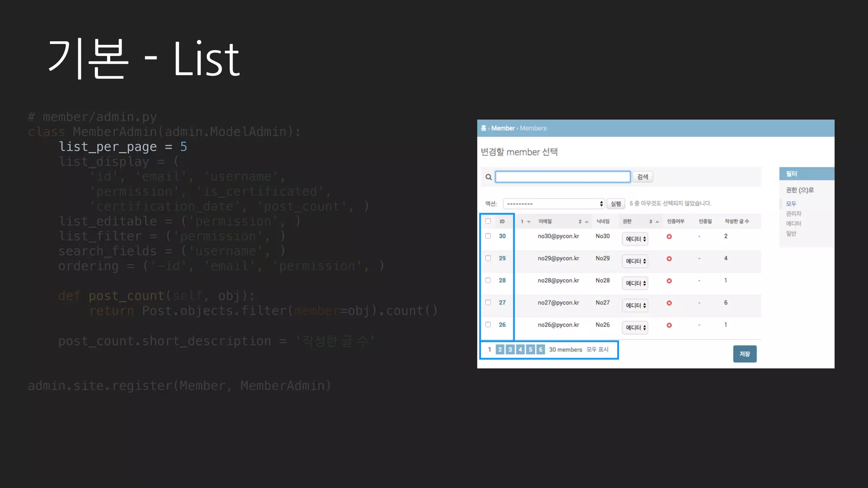Check the checkbox for member 27
868x488 pixels.
pyautogui.click(x=488, y=302)
